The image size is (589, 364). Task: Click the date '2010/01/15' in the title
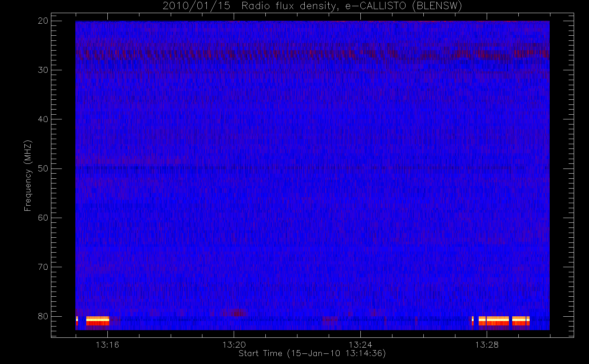pyautogui.click(x=196, y=6)
